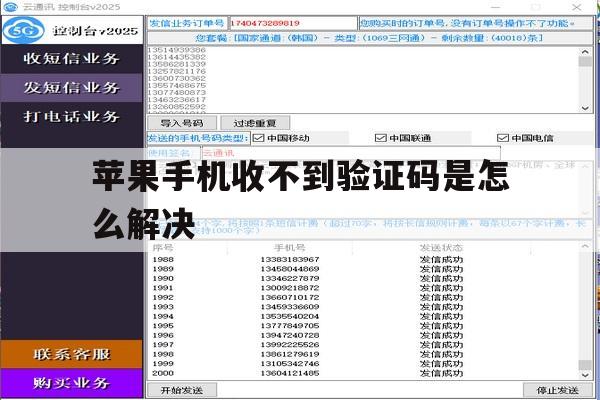Click number list scrollbar up arrow
This screenshot has height=400, width=600.
point(585,51)
